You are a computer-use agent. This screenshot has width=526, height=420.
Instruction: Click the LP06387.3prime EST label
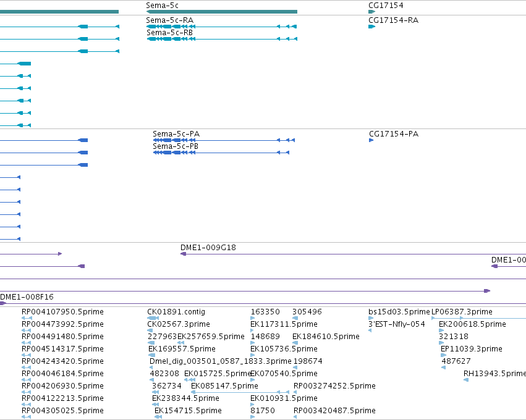coord(462,312)
